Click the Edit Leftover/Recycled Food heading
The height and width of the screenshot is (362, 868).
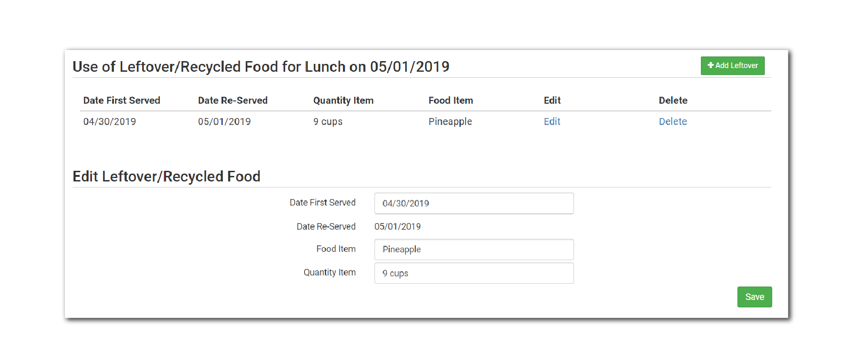tap(167, 176)
